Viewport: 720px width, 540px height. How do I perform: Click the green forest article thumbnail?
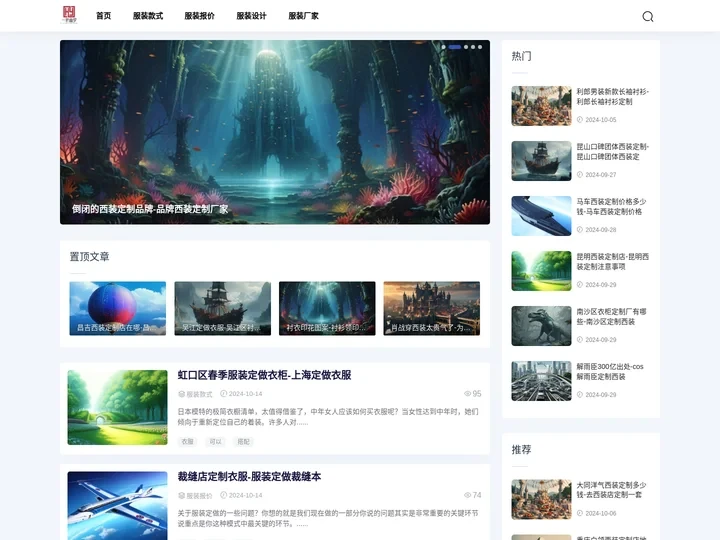pos(118,407)
